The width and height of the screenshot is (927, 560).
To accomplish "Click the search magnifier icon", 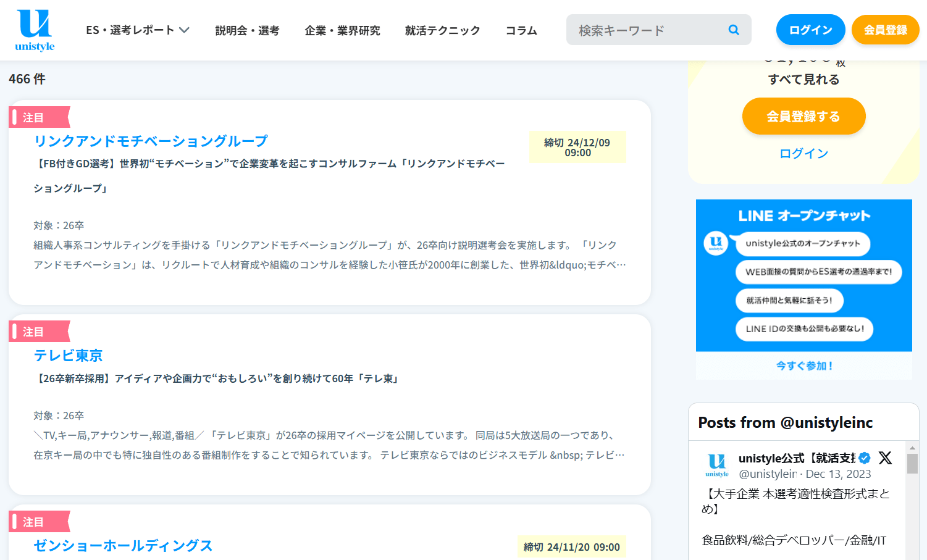I will pos(734,30).
